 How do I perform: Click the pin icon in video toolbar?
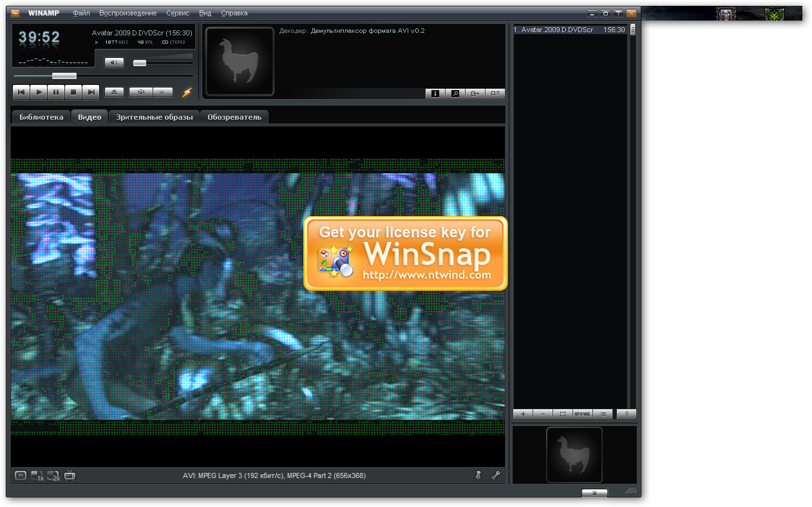(x=478, y=475)
